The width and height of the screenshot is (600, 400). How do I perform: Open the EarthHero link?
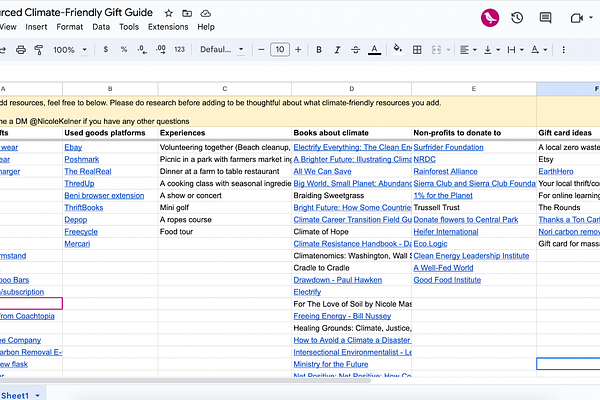point(556,171)
